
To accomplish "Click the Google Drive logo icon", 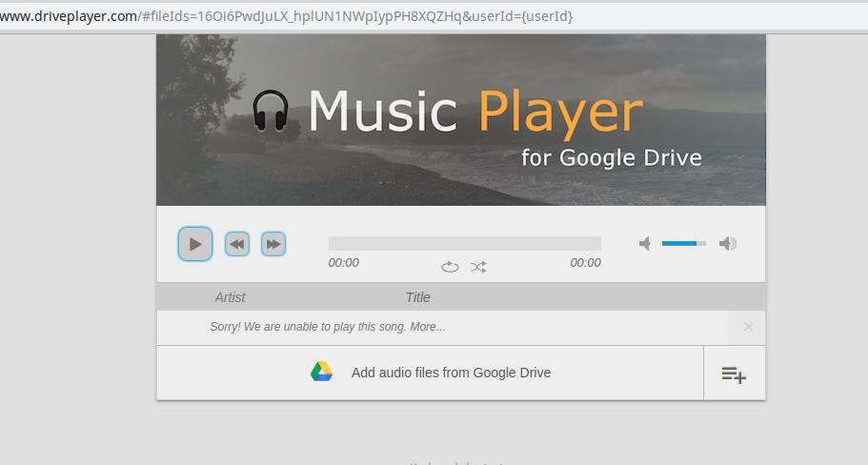I will pyautogui.click(x=321, y=372).
